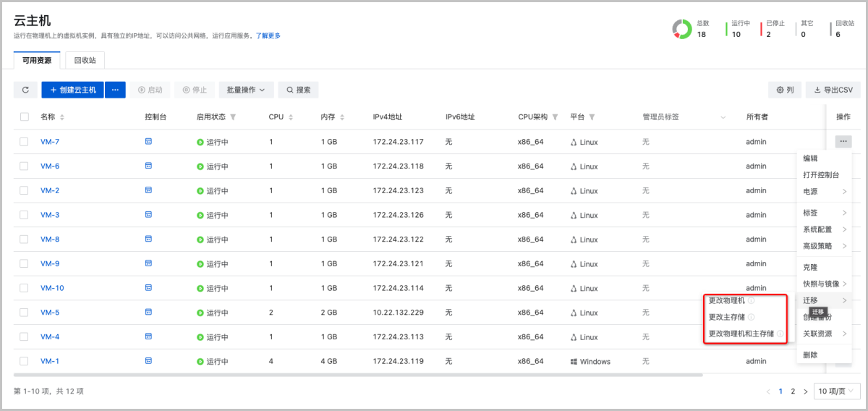This screenshot has width=868, height=411.
Task: Select the checkbox for VM-1 row
Action: pyautogui.click(x=25, y=361)
